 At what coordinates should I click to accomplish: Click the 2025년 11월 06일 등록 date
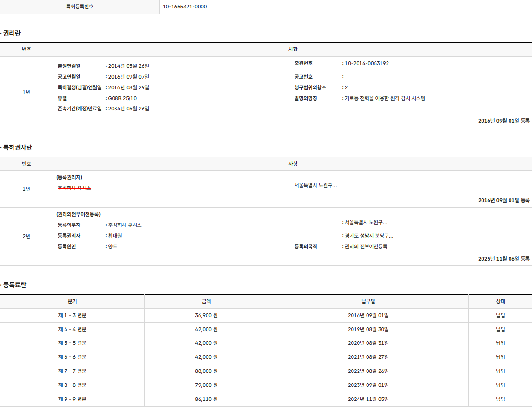503,259
